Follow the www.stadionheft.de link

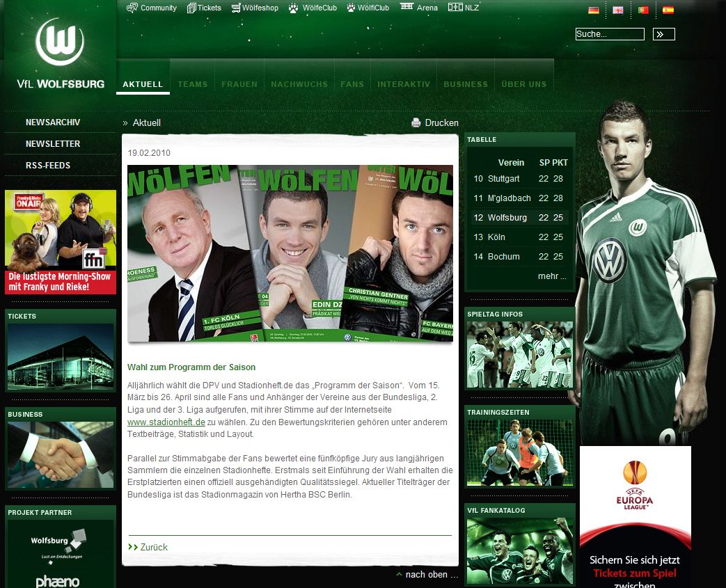(x=166, y=422)
